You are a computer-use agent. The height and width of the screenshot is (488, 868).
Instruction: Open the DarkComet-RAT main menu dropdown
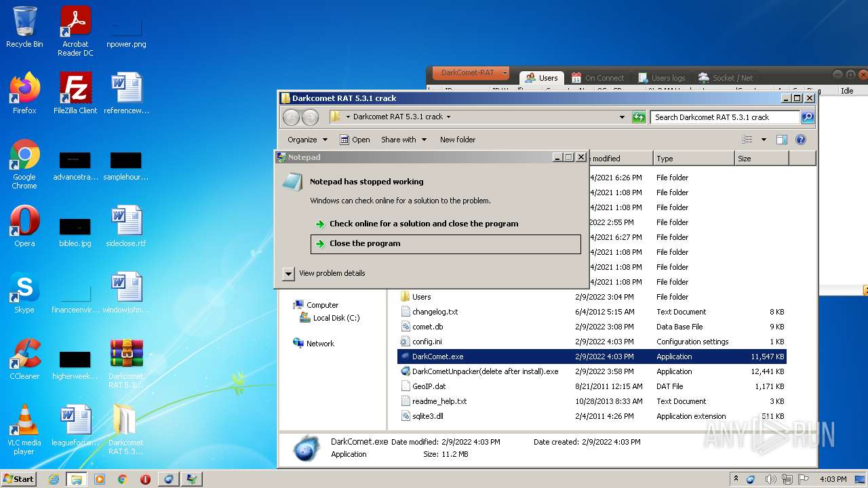(472, 73)
